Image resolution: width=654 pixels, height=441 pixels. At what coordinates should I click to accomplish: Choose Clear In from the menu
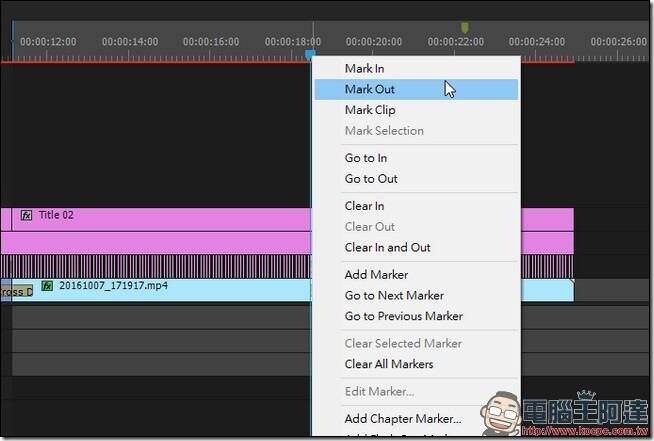pyautogui.click(x=416, y=206)
